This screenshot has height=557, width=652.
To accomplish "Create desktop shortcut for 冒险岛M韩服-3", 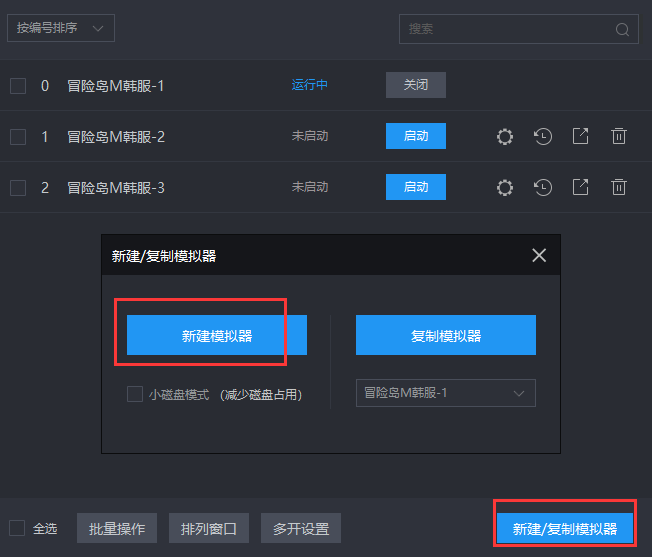I will point(580,187).
